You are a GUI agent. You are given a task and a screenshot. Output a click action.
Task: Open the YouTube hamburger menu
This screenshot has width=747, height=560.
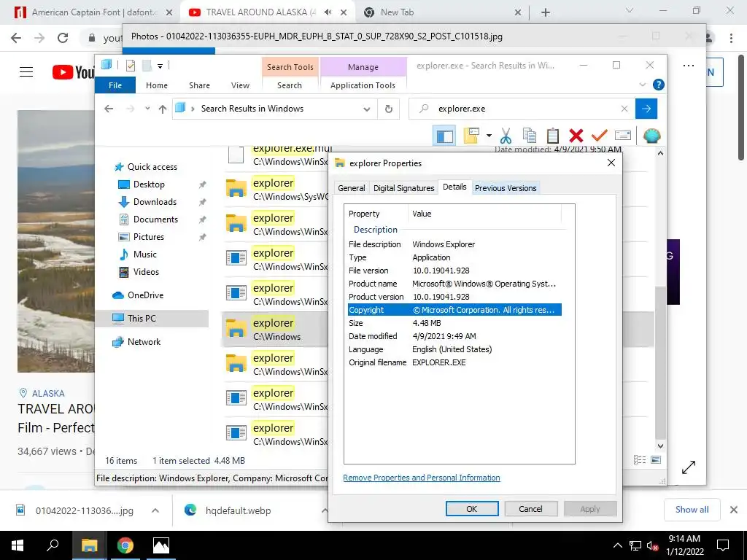tap(26, 72)
